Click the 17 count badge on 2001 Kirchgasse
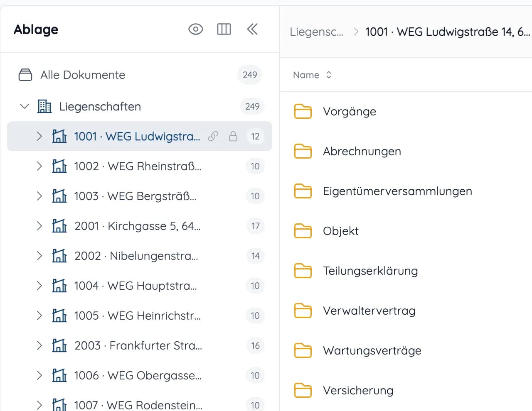532x411 pixels. pyautogui.click(x=255, y=226)
